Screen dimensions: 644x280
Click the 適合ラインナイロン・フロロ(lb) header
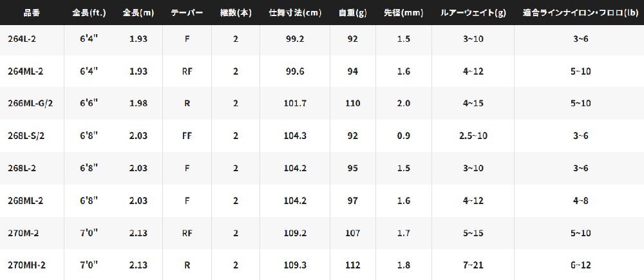point(580,12)
